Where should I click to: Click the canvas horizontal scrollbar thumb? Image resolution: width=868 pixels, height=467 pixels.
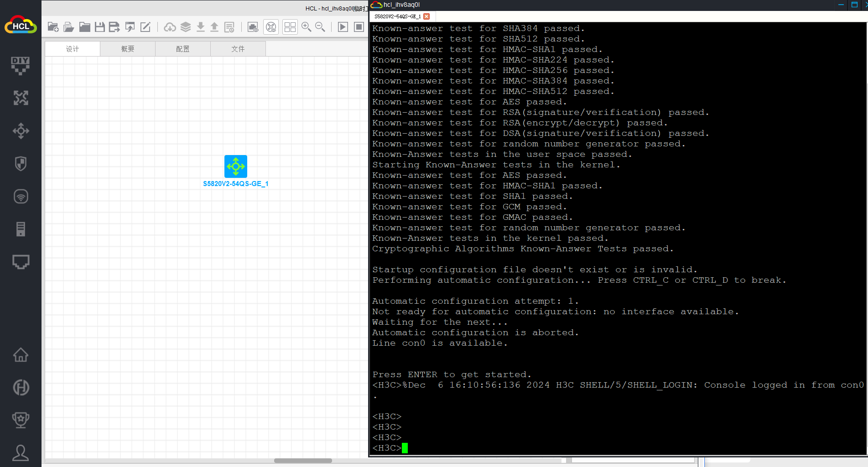pos(303,461)
